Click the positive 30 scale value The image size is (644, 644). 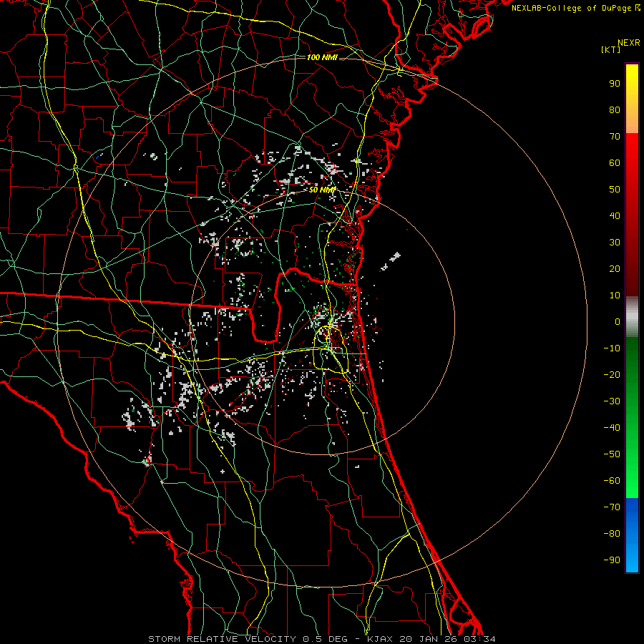coord(615,243)
